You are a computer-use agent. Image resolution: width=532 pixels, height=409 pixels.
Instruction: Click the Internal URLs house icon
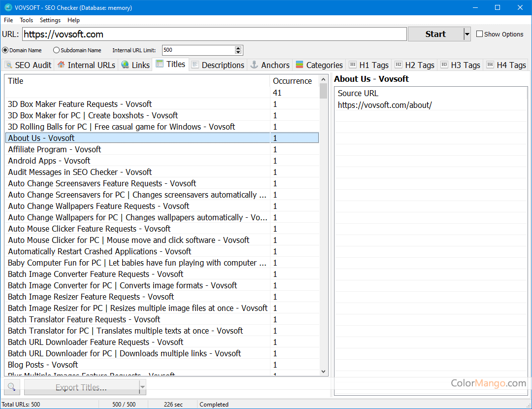(61, 65)
